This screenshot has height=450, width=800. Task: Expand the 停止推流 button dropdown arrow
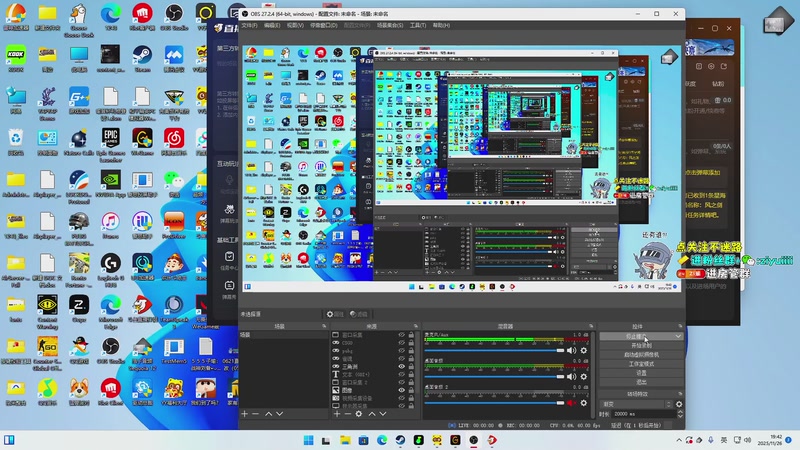point(678,336)
